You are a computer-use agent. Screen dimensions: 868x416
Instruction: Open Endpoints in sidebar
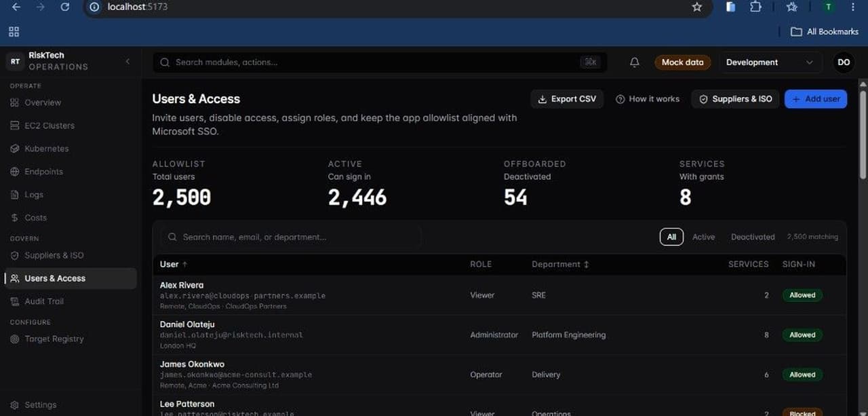pos(71,172)
